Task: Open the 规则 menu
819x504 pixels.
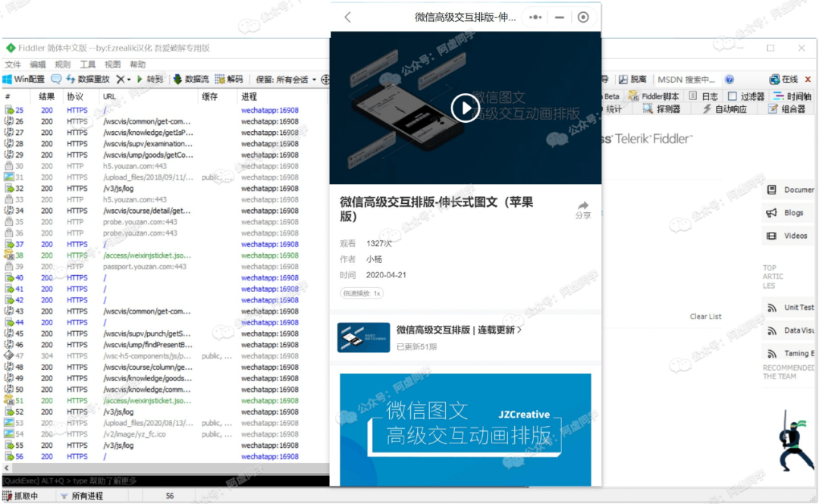Action: coord(63,64)
